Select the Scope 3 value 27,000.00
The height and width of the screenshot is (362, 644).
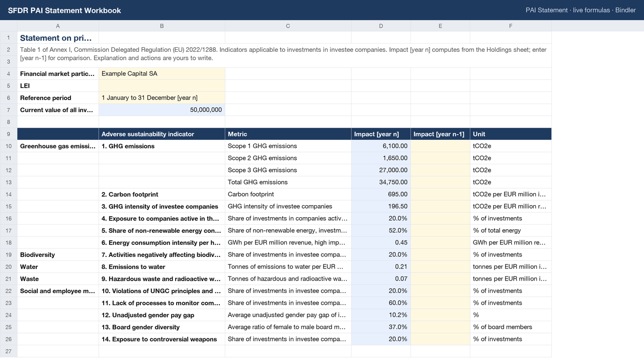click(381, 170)
